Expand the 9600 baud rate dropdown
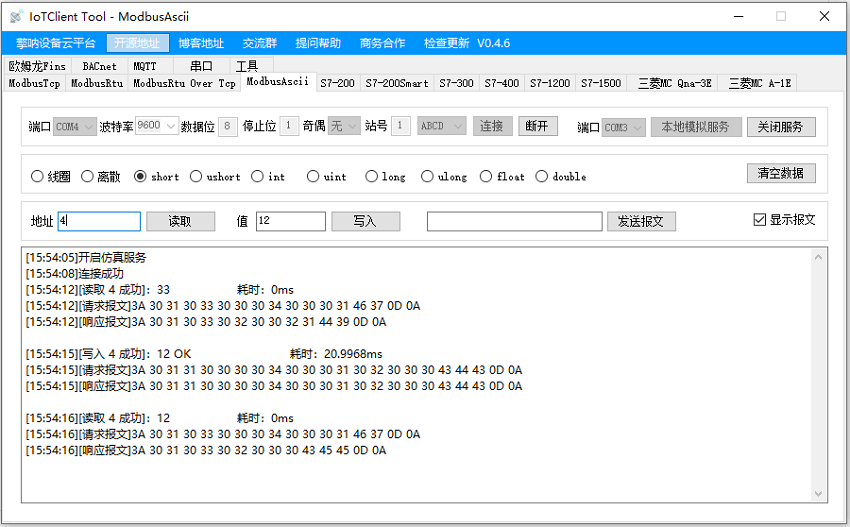Viewport: 850px width, 527px height. [x=157, y=127]
